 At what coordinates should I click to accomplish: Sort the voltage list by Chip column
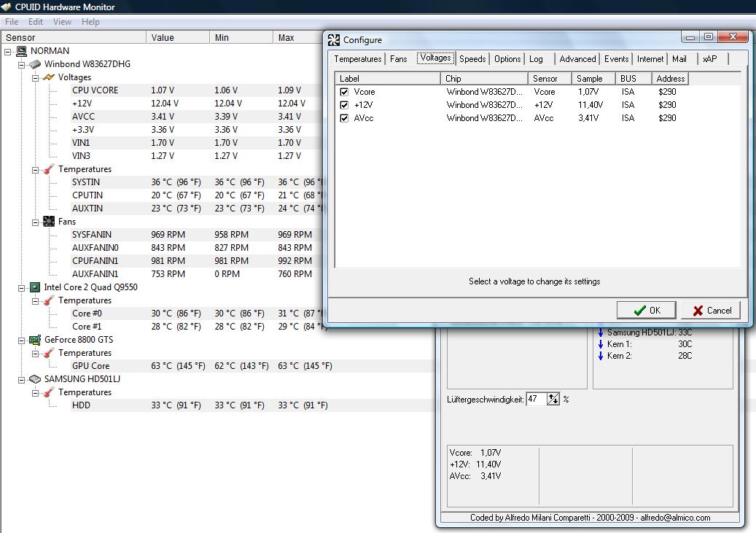(x=484, y=79)
